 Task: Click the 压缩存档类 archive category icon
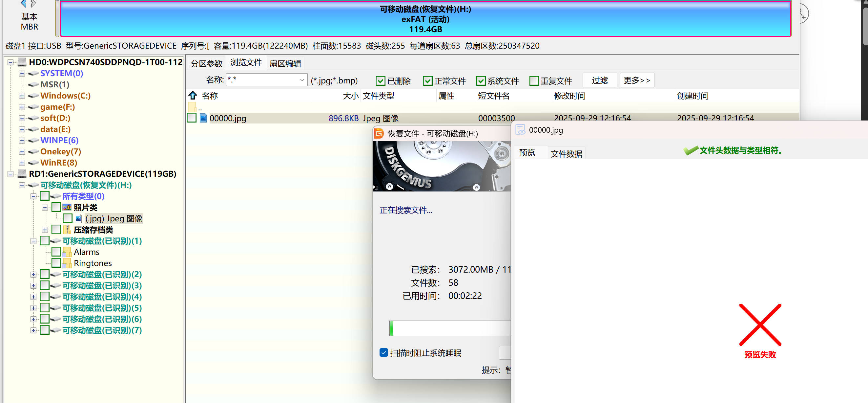pyautogui.click(x=67, y=230)
